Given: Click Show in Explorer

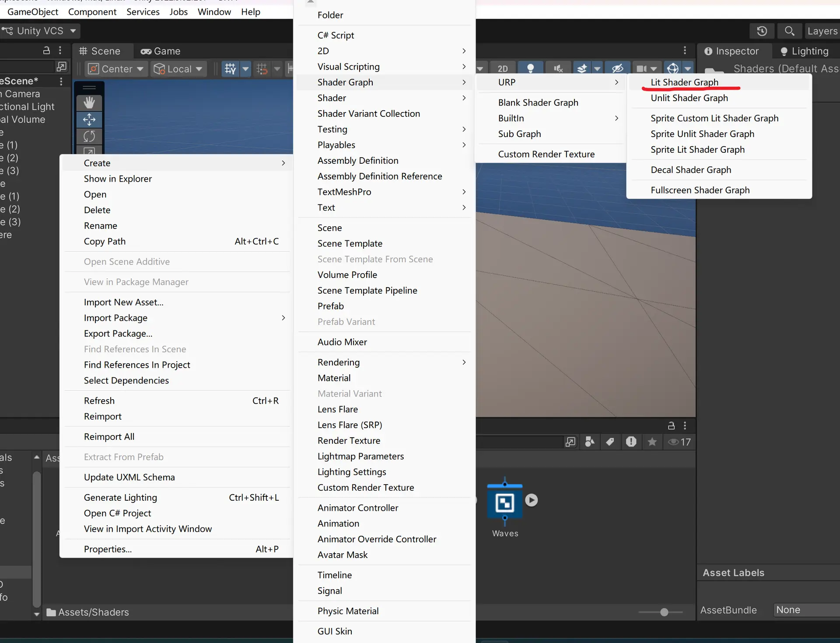Looking at the screenshot, I should click(x=177, y=179).
